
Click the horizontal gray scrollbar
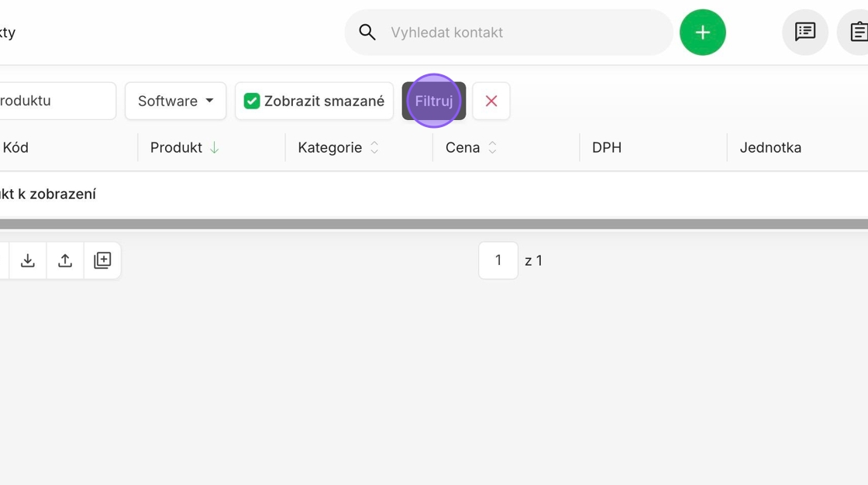point(434,224)
